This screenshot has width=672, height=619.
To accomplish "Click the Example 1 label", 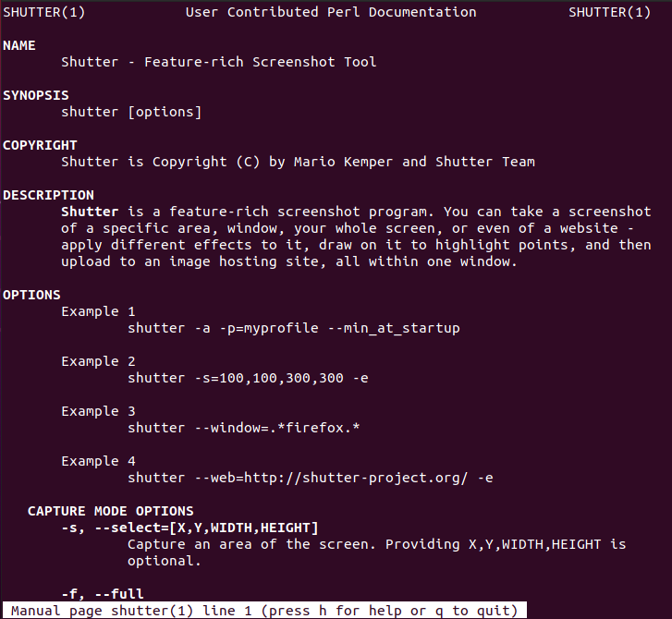I will pyautogui.click(x=98, y=311).
